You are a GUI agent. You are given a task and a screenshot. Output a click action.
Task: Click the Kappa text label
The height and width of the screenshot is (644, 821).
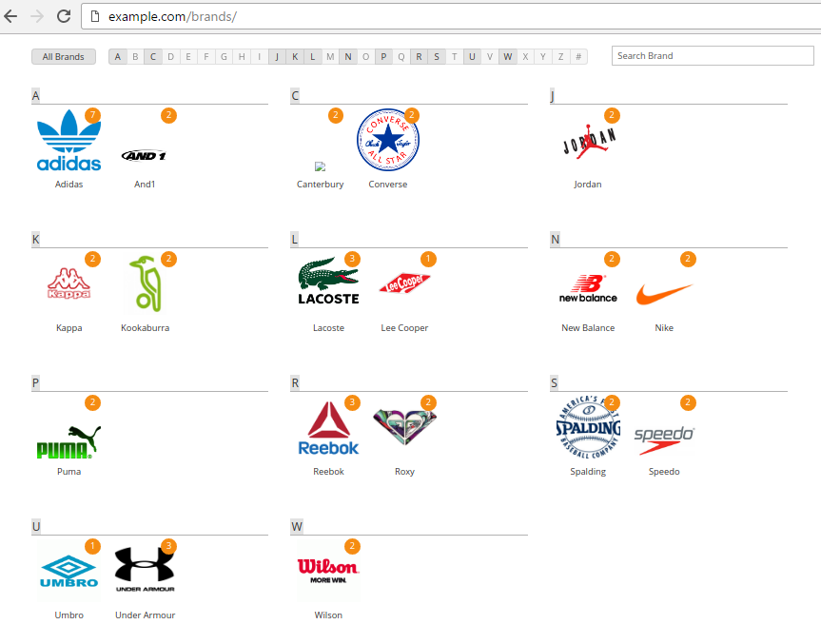click(x=68, y=328)
